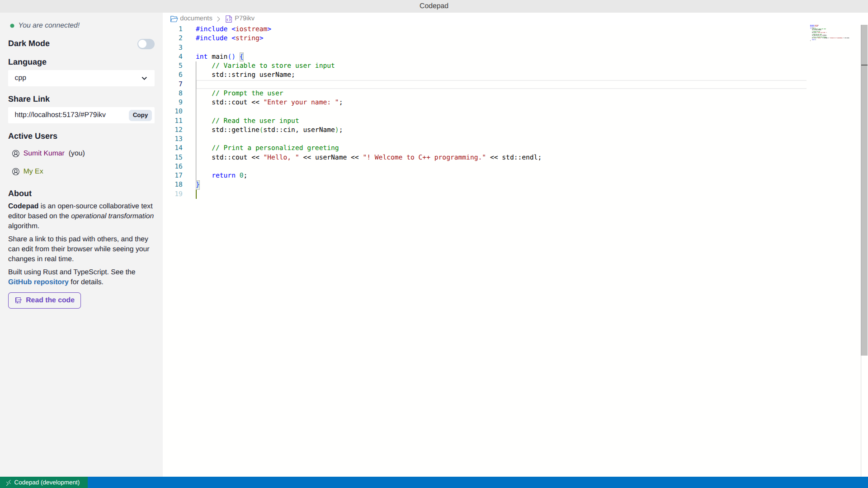Open the cpp language dropdown
Viewport: 868px width, 488px height.
coord(81,78)
